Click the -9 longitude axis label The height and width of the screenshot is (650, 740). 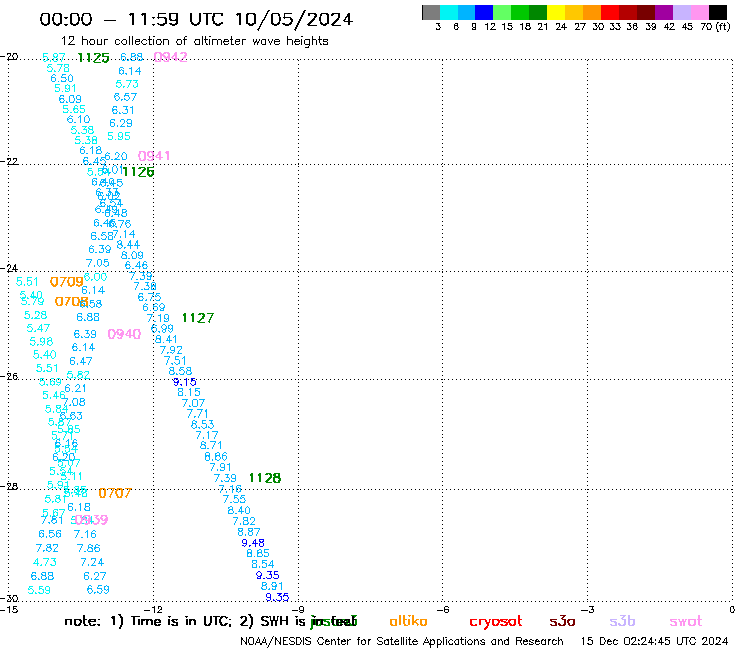pyautogui.click(x=298, y=610)
